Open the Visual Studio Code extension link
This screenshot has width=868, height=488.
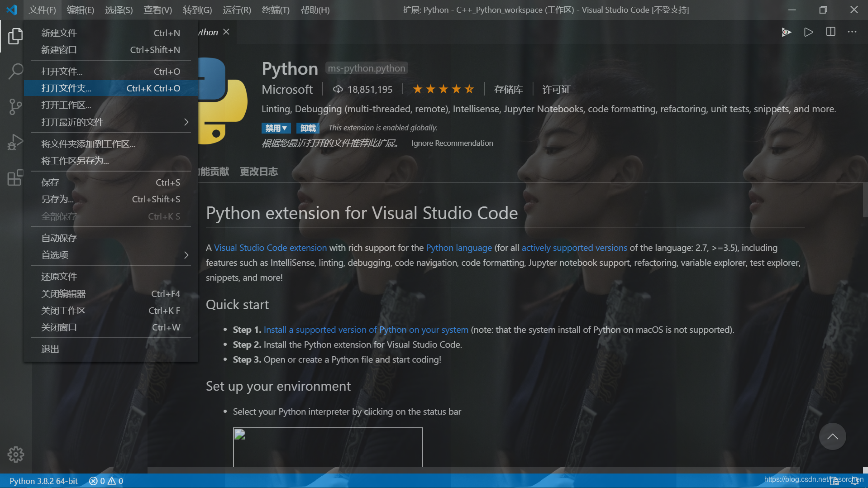270,248
